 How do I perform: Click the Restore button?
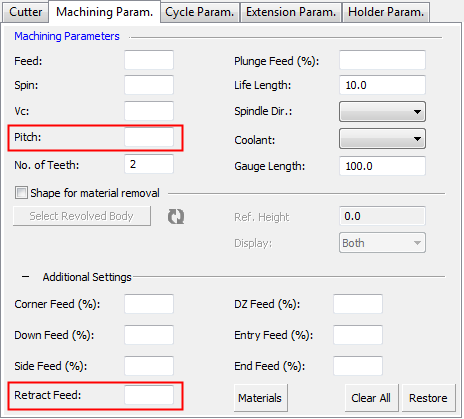click(428, 398)
